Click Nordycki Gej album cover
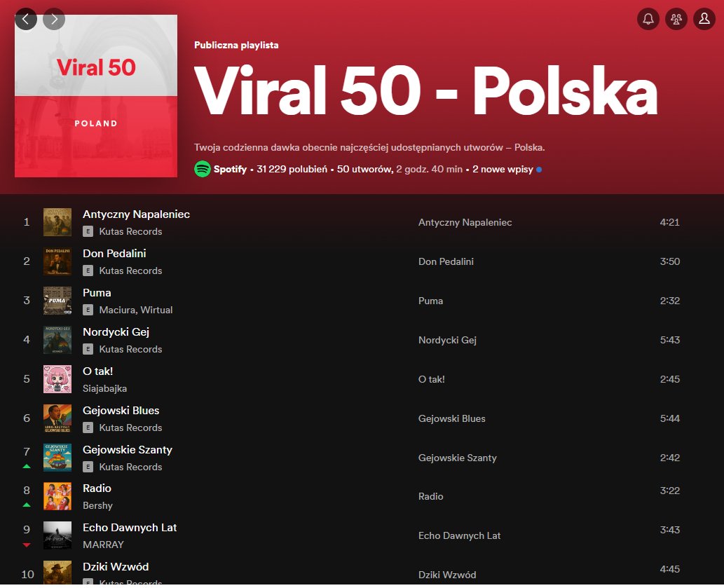Screen dimensions: 724x588 click(x=57, y=340)
